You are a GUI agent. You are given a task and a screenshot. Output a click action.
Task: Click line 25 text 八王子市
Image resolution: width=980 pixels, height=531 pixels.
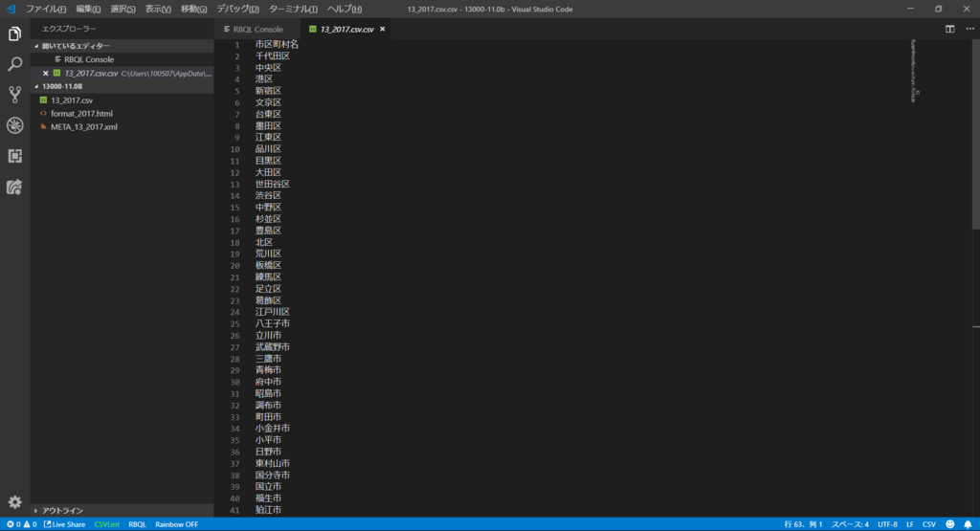pyautogui.click(x=273, y=323)
